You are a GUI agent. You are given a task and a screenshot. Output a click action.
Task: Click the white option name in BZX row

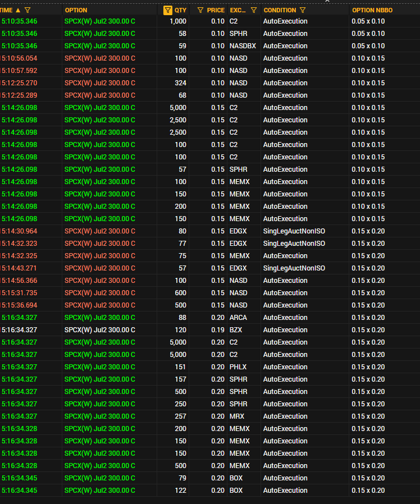coord(100,330)
